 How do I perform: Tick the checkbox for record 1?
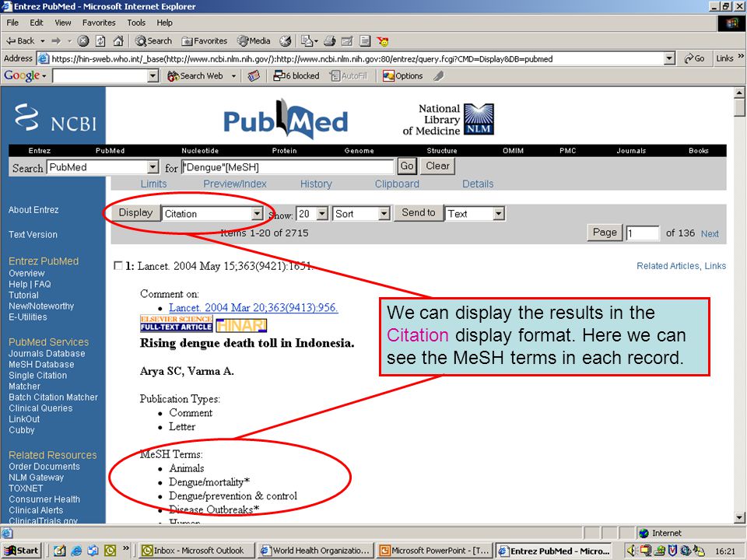(118, 266)
